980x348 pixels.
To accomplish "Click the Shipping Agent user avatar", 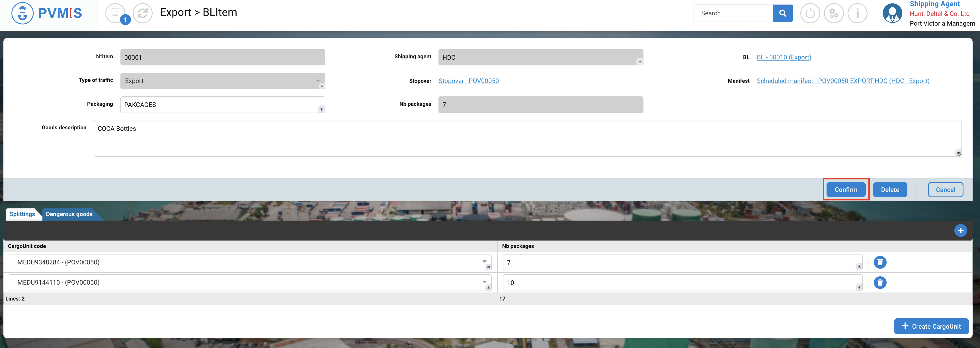I will 892,13.
